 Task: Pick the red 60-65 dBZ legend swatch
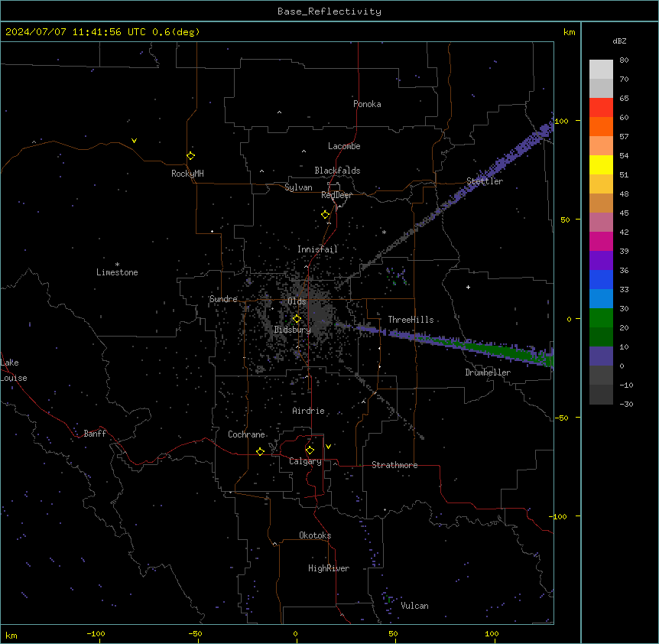[x=601, y=108]
